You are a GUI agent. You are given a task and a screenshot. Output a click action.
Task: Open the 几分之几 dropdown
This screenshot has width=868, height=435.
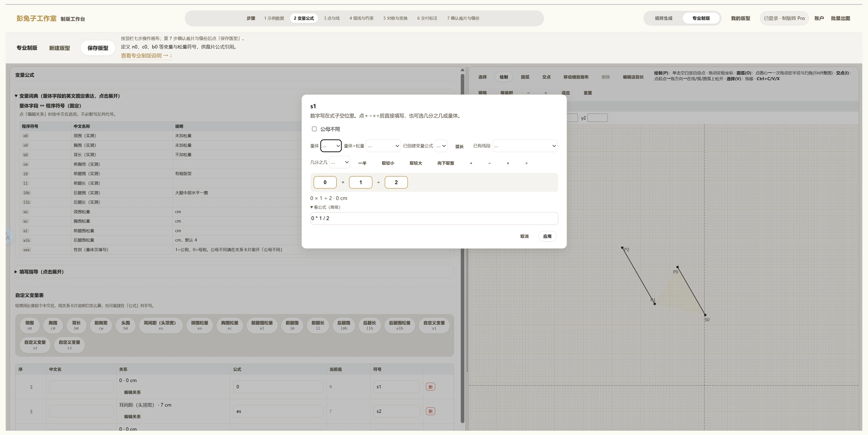[339, 162]
